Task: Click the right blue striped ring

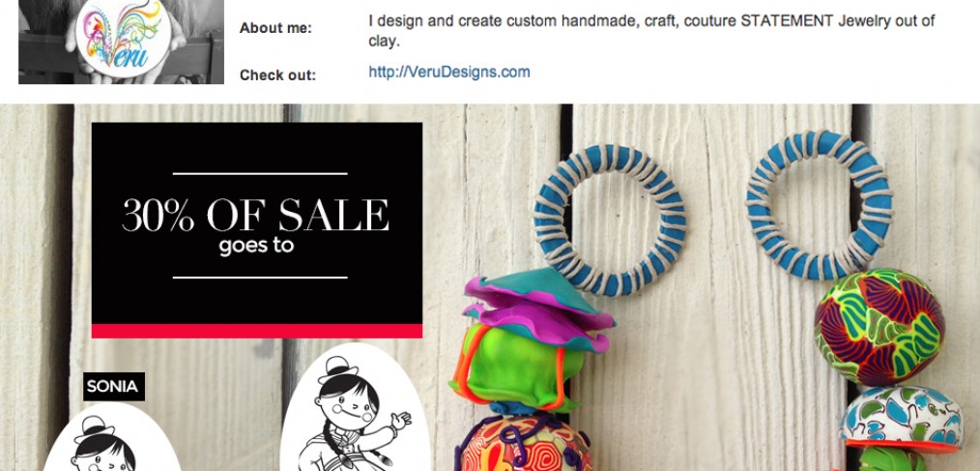Action: [x=819, y=204]
